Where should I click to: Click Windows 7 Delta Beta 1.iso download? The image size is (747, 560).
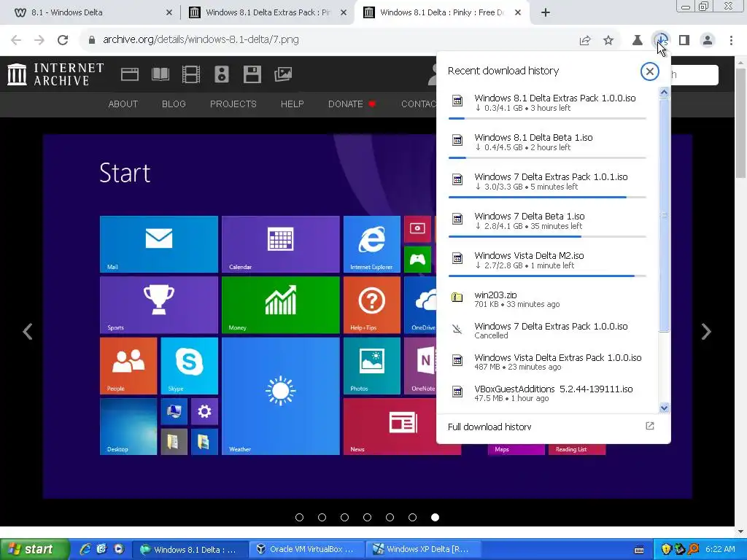pos(547,222)
